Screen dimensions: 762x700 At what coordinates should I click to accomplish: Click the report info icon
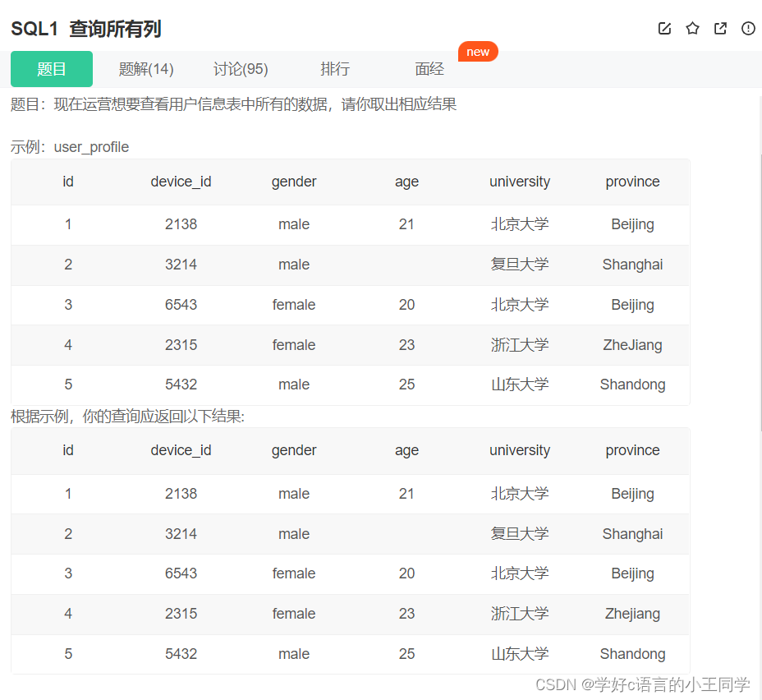coord(748,29)
